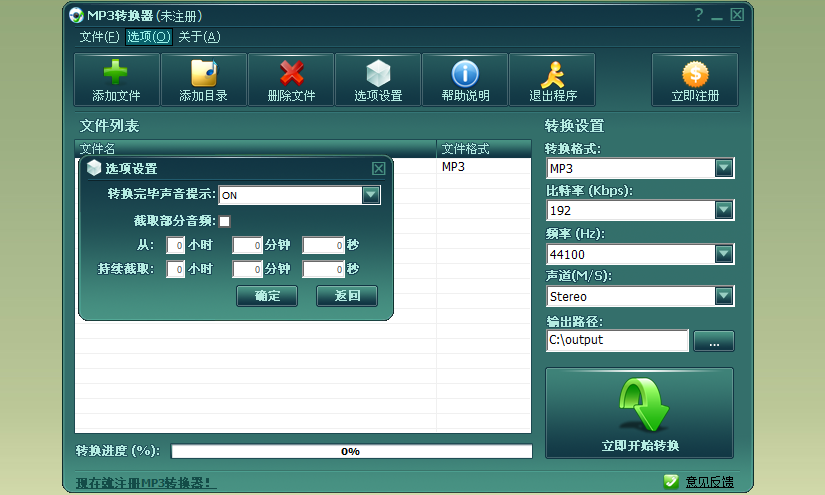
Task: Open the 频率 44100 dropdown
Action: 723,254
